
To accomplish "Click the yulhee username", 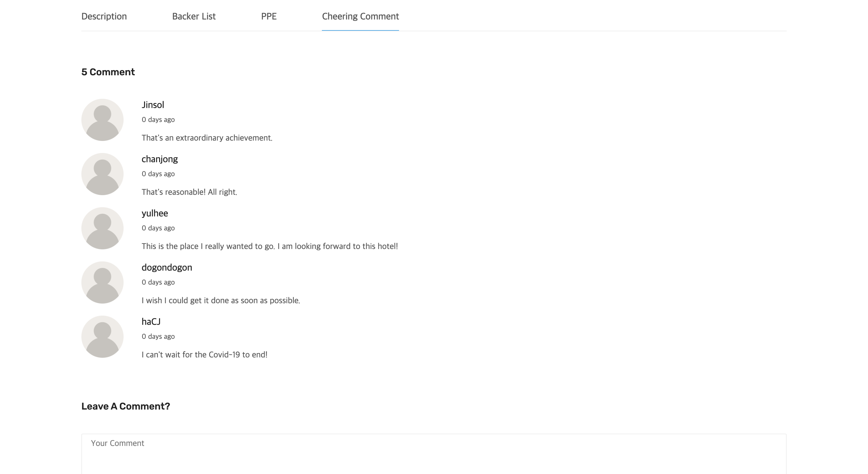I will click(155, 213).
